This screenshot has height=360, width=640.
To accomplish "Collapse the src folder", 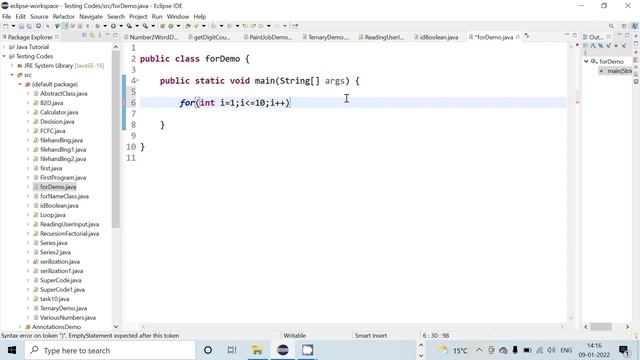I will (x=12, y=75).
